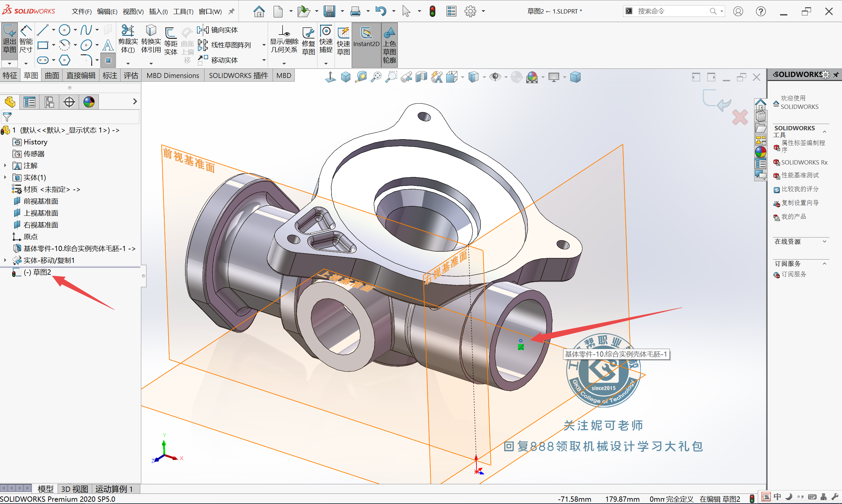The image size is (842, 504).
Task: Switch to 运动算例 1 bottom tab
Action: tap(114, 489)
